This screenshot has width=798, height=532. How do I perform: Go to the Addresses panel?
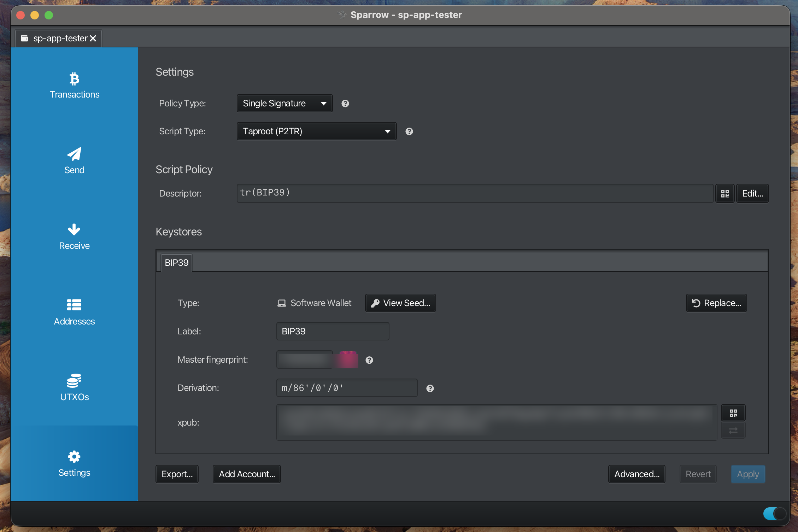tap(74, 311)
